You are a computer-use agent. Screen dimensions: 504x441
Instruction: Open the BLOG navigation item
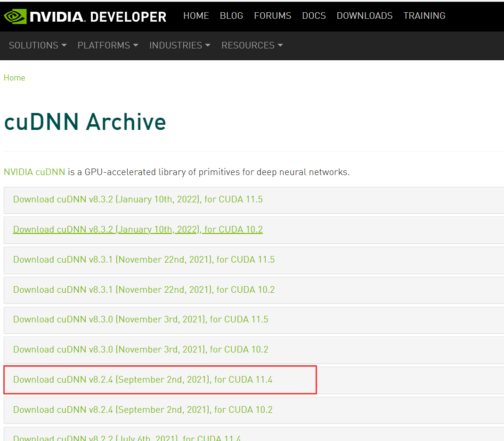pyautogui.click(x=231, y=16)
